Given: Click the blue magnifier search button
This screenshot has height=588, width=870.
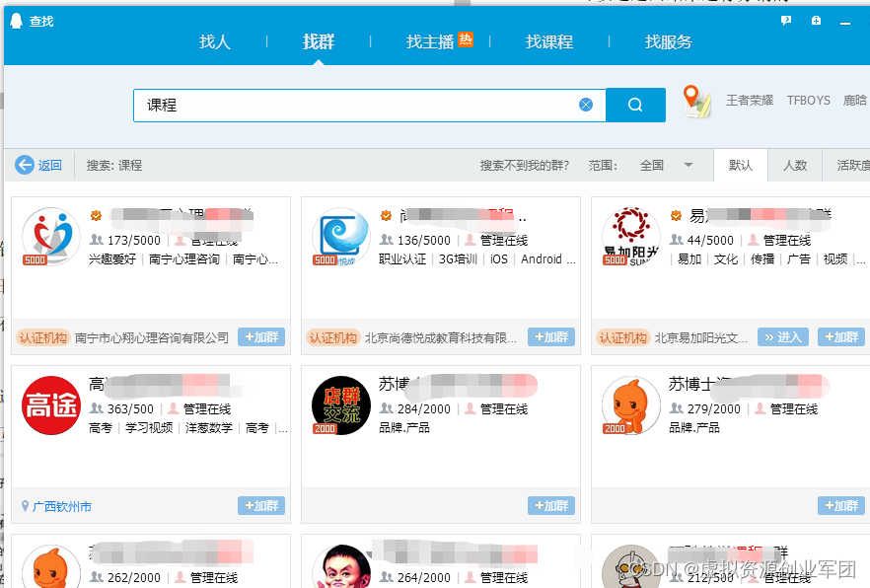Looking at the screenshot, I should pos(635,105).
